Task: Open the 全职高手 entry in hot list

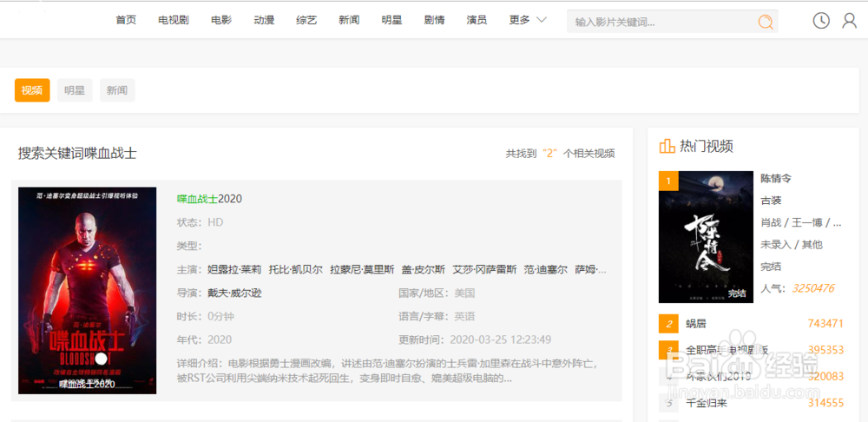Action: tap(727, 351)
